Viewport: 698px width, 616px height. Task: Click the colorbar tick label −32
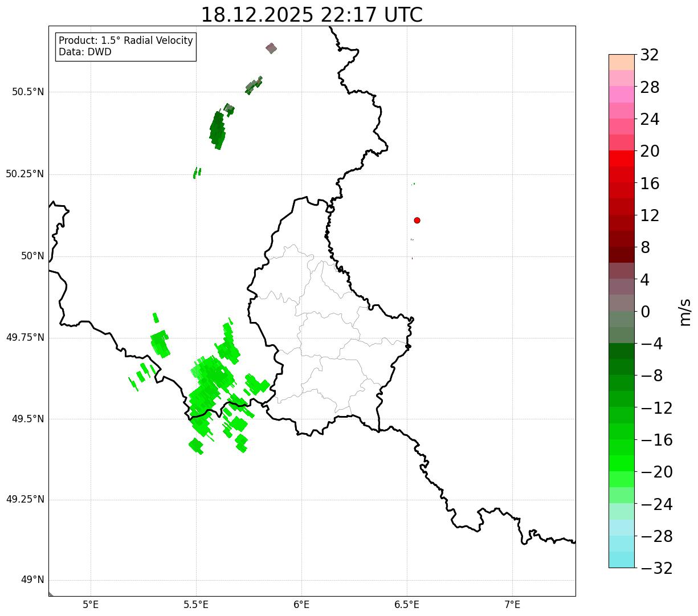pyautogui.click(x=656, y=568)
